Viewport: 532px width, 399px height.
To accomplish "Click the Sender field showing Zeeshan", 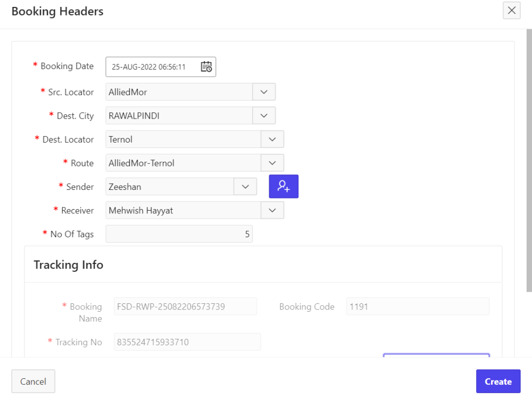I will click(170, 187).
